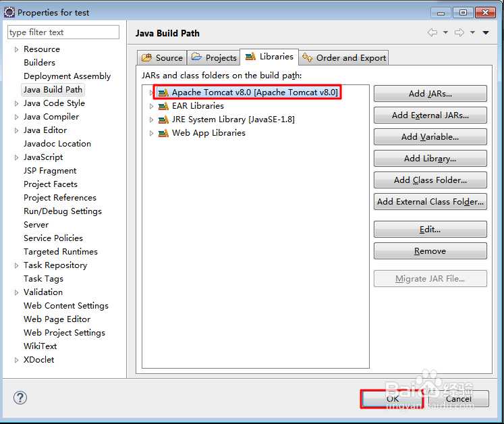The image size is (504, 424).
Task: Switch to the Projects tab
Action: pyautogui.click(x=214, y=57)
